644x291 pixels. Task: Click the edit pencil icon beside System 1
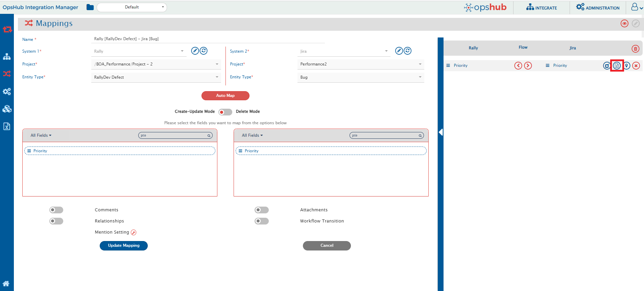click(195, 51)
